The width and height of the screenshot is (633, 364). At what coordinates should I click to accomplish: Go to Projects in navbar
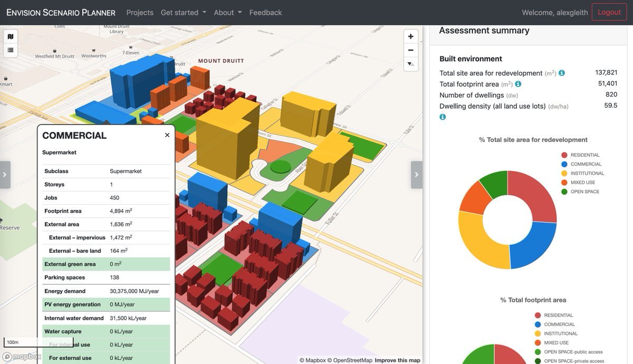[140, 13]
